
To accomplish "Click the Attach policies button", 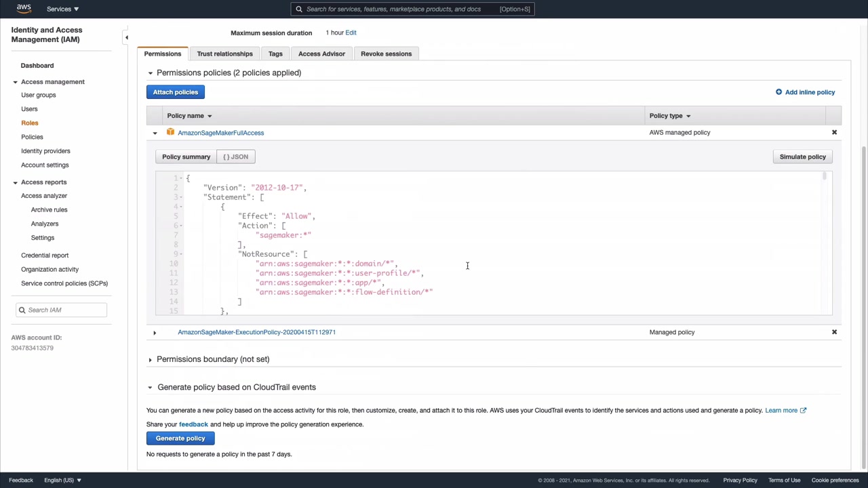I will [176, 92].
